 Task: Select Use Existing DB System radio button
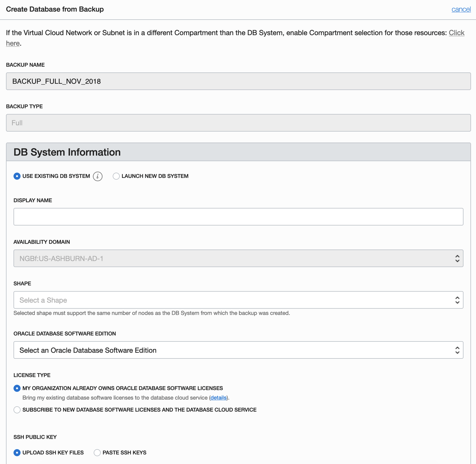coord(17,176)
